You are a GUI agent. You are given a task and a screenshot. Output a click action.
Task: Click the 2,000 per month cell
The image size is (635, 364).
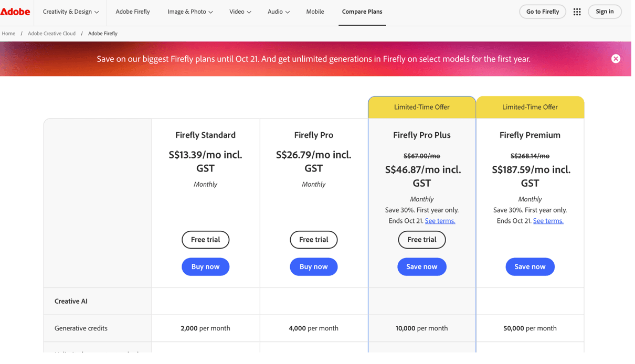(x=205, y=328)
